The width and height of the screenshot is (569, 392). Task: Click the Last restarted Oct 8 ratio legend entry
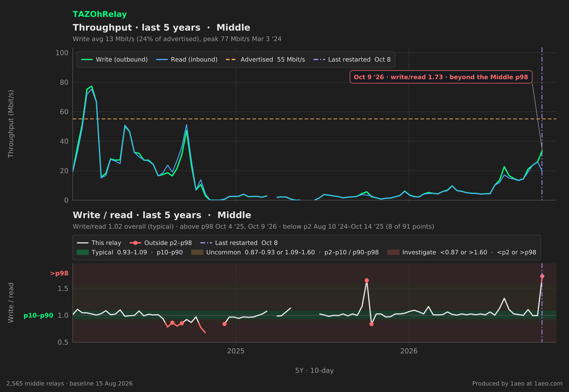point(239,243)
